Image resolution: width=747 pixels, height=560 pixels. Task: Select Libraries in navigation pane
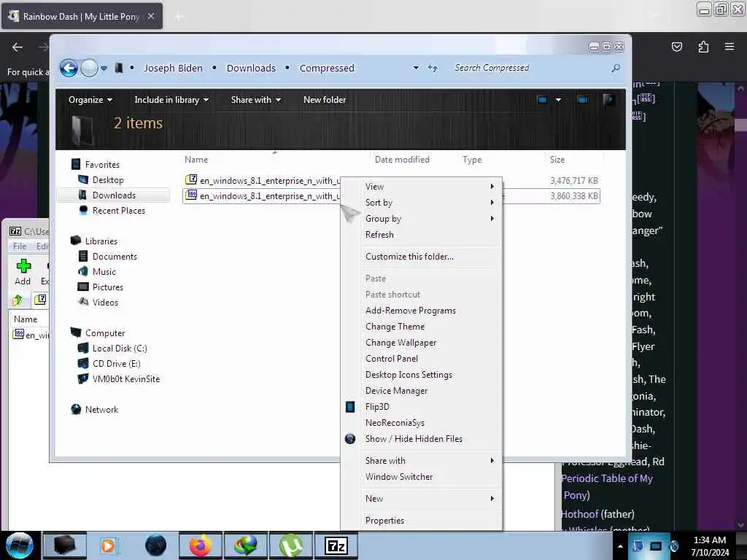(x=101, y=241)
